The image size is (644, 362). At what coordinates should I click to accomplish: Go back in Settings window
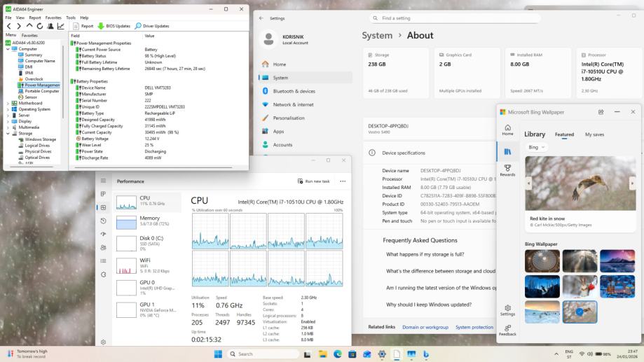pos(261,18)
